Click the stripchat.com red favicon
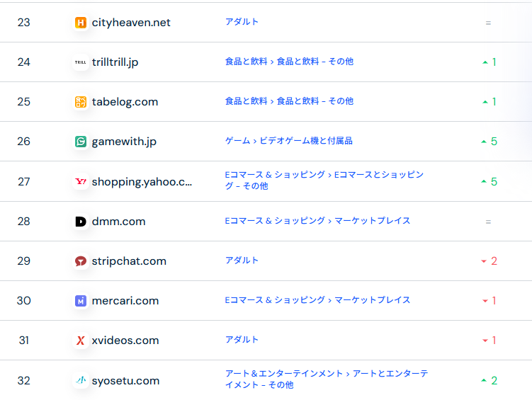Viewport: 532px width, 400px height. pyautogui.click(x=81, y=261)
